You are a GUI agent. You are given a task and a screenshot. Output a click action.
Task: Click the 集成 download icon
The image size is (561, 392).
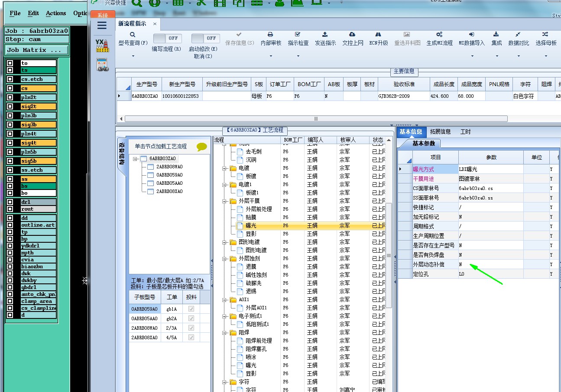click(x=496, y=35)
